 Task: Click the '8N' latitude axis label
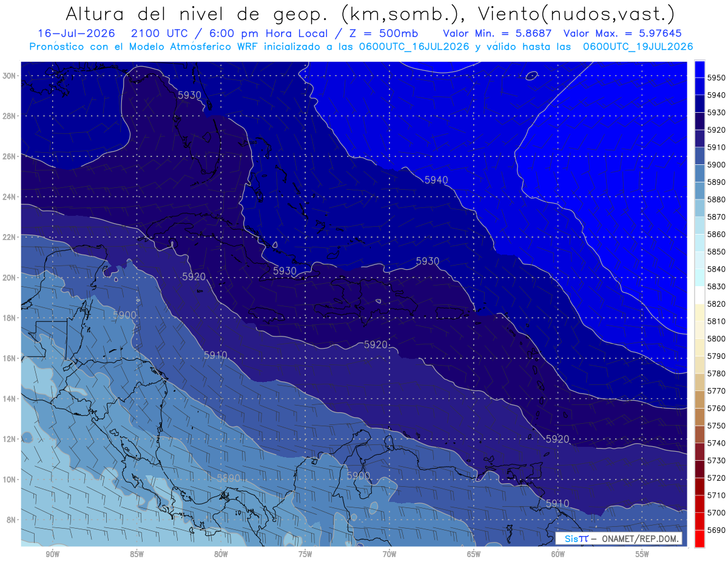[11, 520]
